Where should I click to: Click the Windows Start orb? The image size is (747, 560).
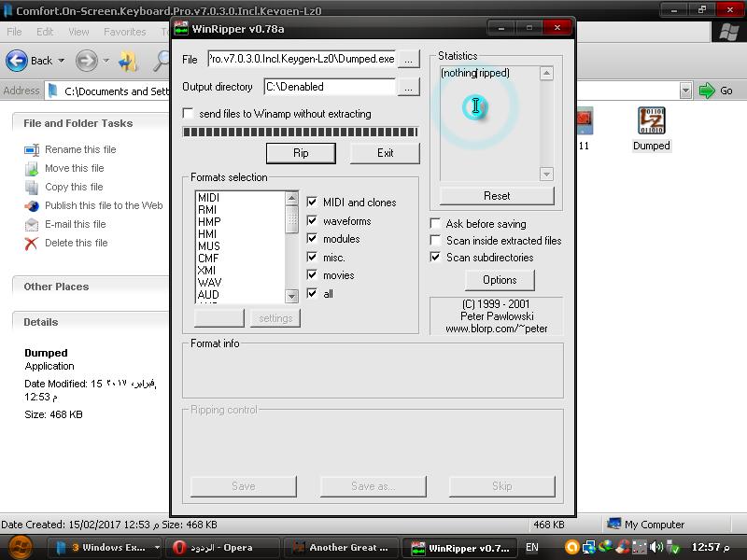tap(20, 547)
